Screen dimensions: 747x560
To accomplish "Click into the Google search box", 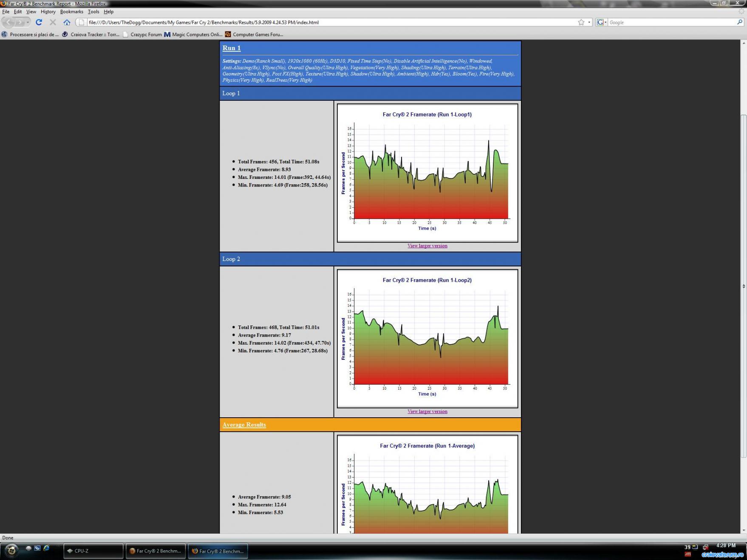I will coord(672,22).
